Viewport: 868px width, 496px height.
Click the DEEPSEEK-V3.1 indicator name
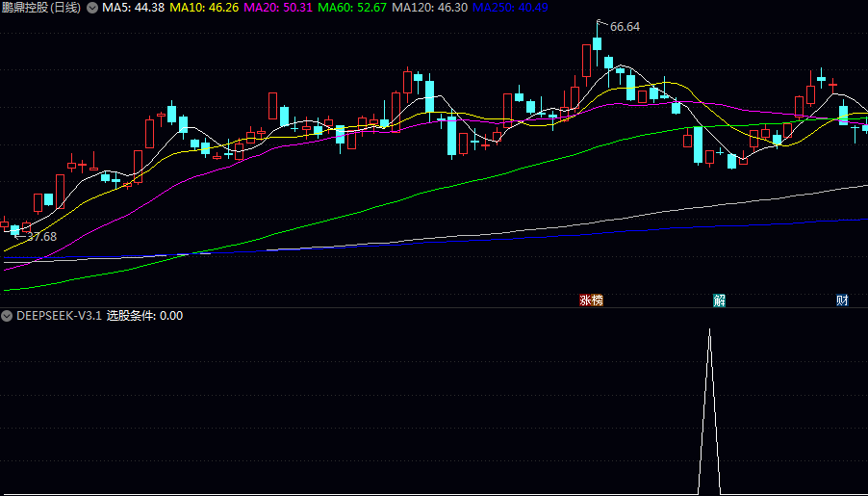click(x=59, y=316)
